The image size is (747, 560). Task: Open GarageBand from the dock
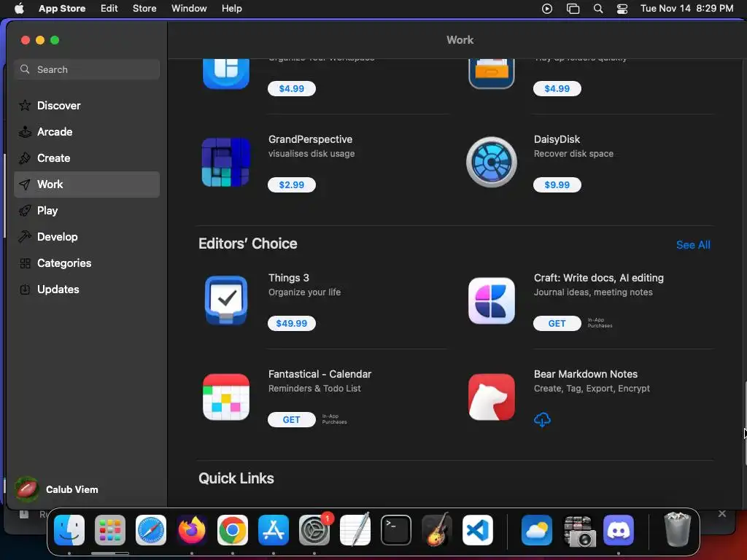437,530
